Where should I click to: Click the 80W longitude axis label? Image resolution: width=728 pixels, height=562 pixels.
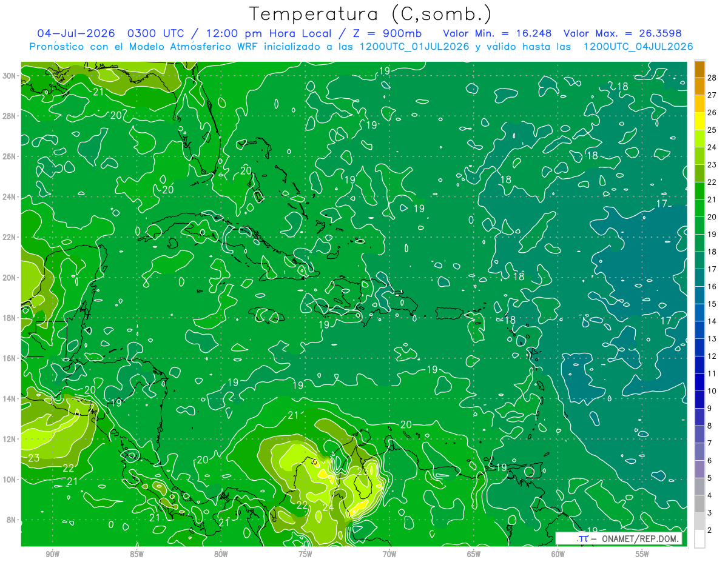(221, 554)
